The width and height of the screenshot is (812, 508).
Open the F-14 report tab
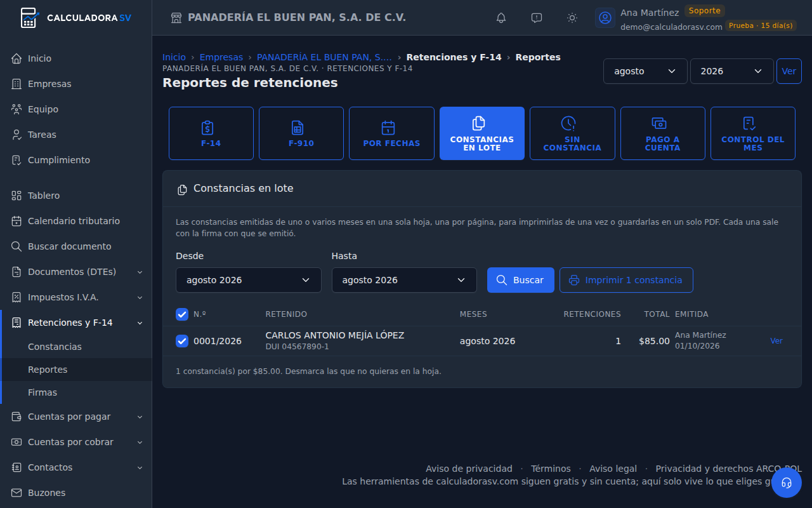[211, 133]
